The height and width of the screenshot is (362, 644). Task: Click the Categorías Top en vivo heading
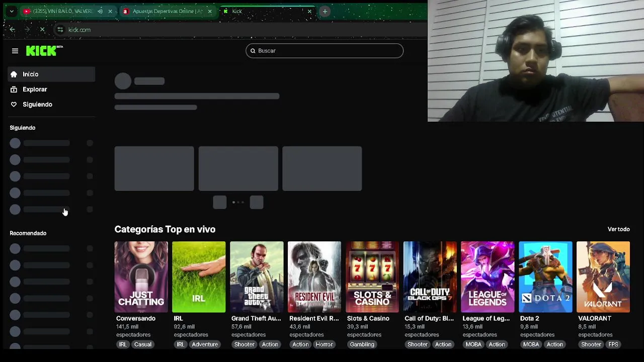pos(165,229)
